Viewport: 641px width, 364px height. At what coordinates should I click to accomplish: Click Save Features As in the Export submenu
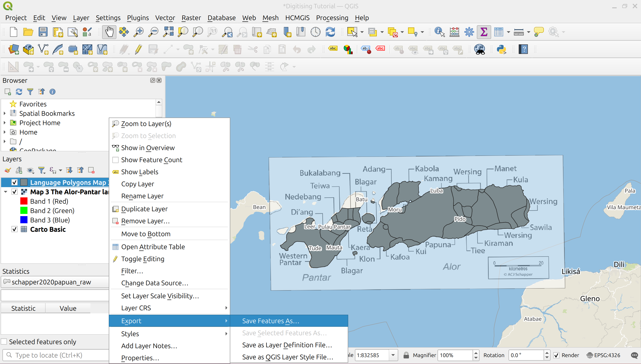(x=270, y=321)
